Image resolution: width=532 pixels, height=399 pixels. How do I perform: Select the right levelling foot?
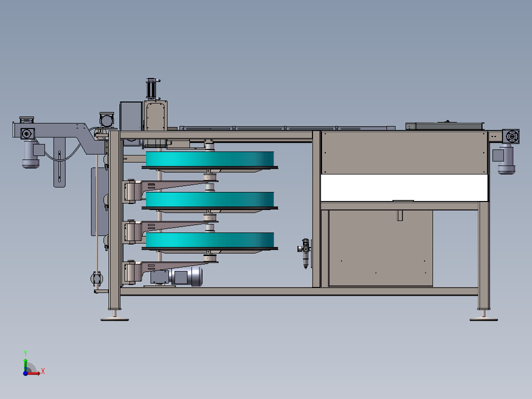(483, 315)
